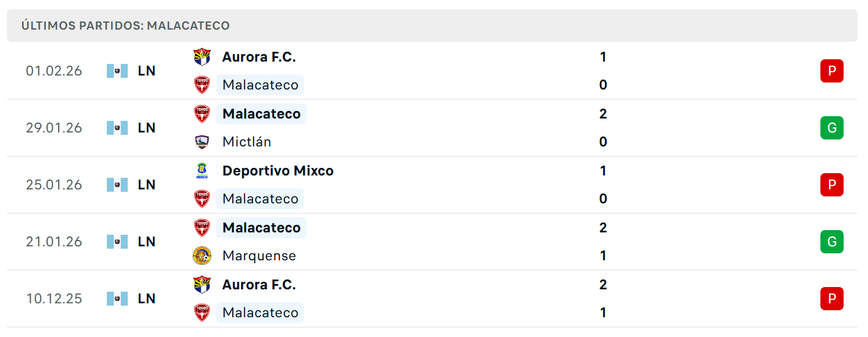
Task: Click Aurora F.C. crest in 01.02.26 match
Action: pyautogui.click(x=202, y=57)
